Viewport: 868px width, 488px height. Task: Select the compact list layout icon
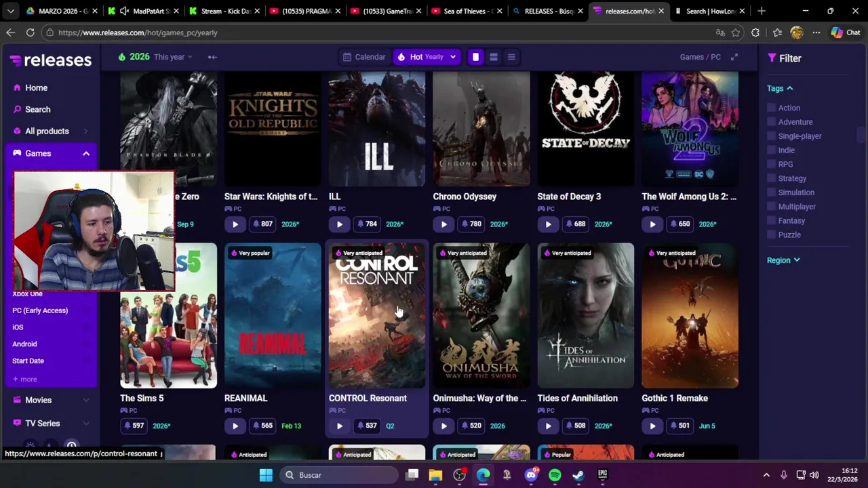[x=511, y=57]
